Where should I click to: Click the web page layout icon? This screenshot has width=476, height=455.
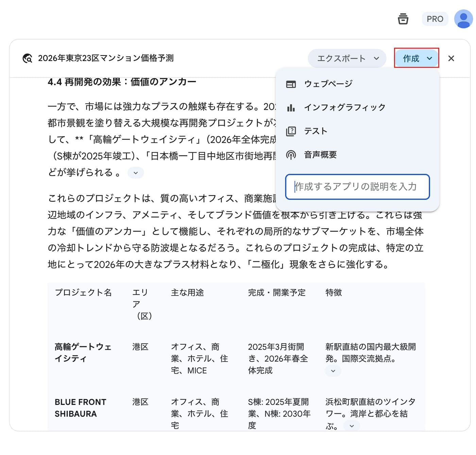291,84
